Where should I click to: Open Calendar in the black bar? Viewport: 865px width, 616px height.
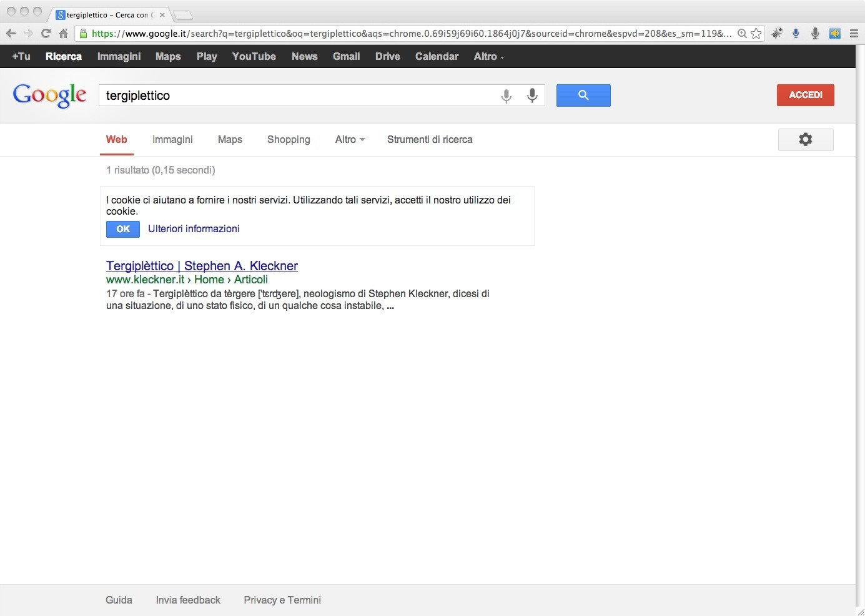pos(437,56)
